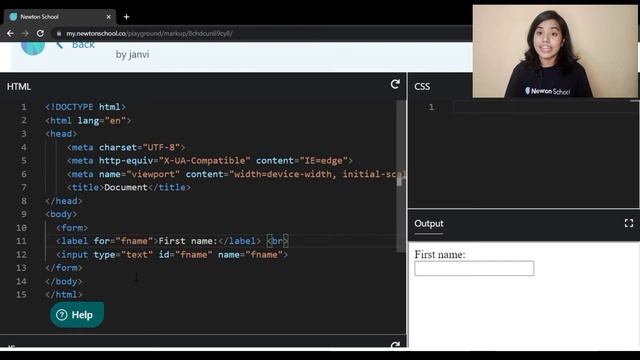This screenshot has height=360, width=640.
Task: Expand the Output panel to fullscreen
Action: coord(629,223)
